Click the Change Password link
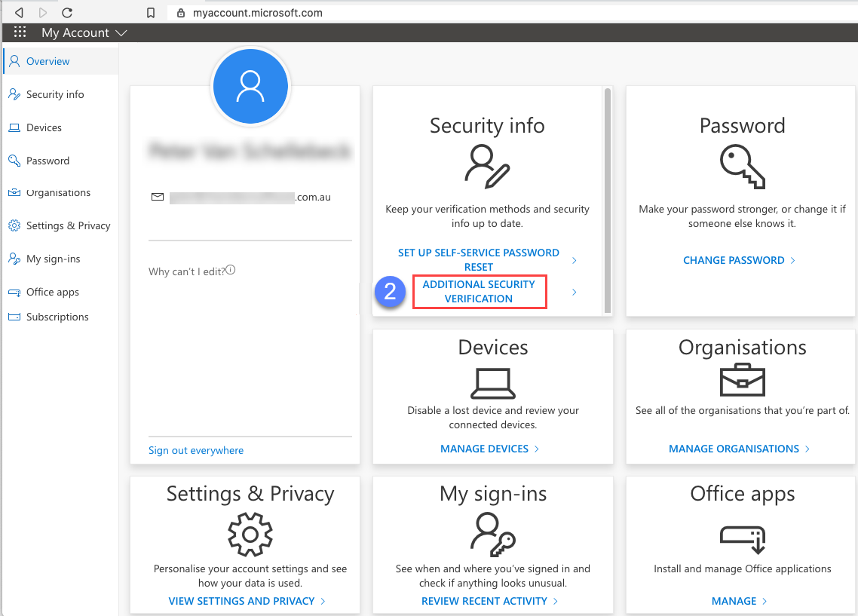The image size is (858, 616). 734,259
